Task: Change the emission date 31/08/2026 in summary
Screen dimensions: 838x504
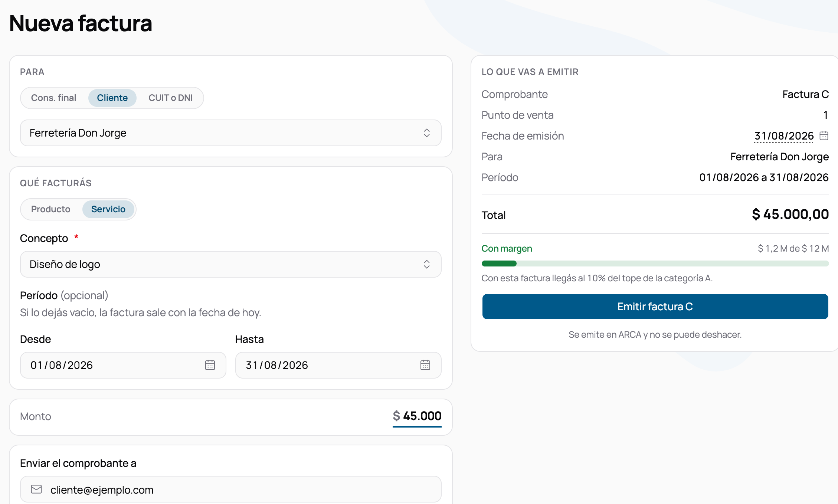Action: (x=784, y=136)
